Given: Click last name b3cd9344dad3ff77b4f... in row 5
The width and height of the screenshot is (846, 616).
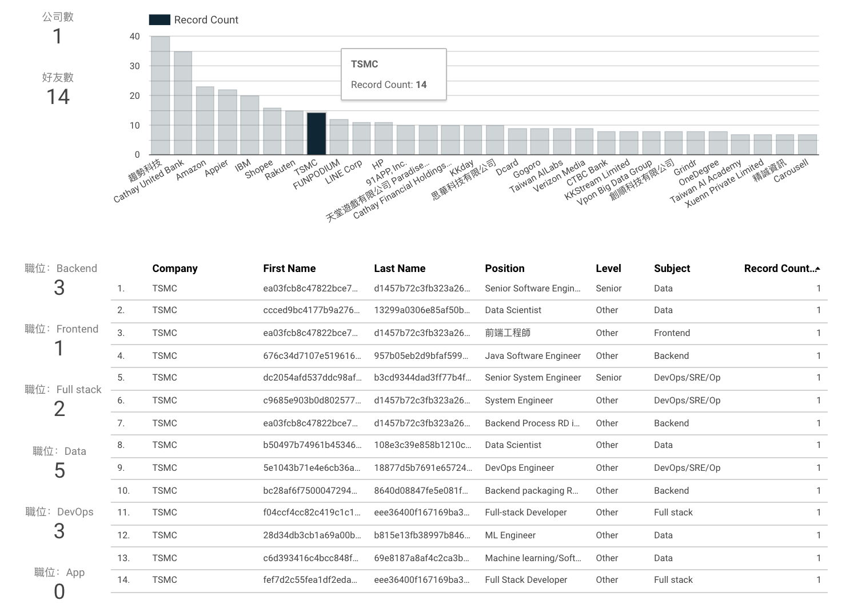Looking at the screenshot, I should click(422, 378).
